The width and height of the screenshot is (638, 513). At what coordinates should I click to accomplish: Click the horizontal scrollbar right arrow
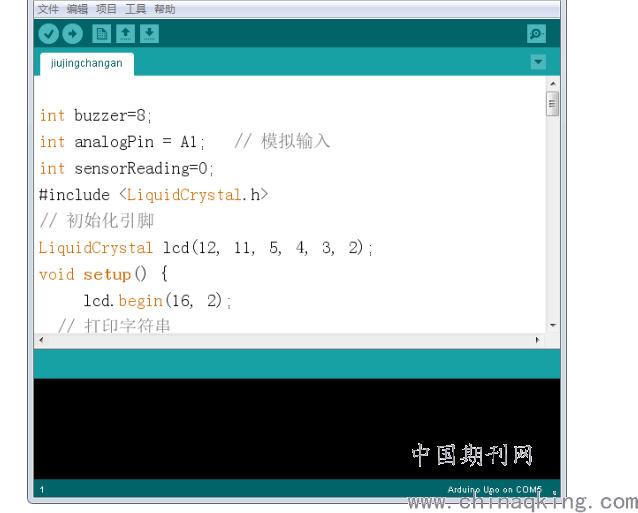[537, 340]
